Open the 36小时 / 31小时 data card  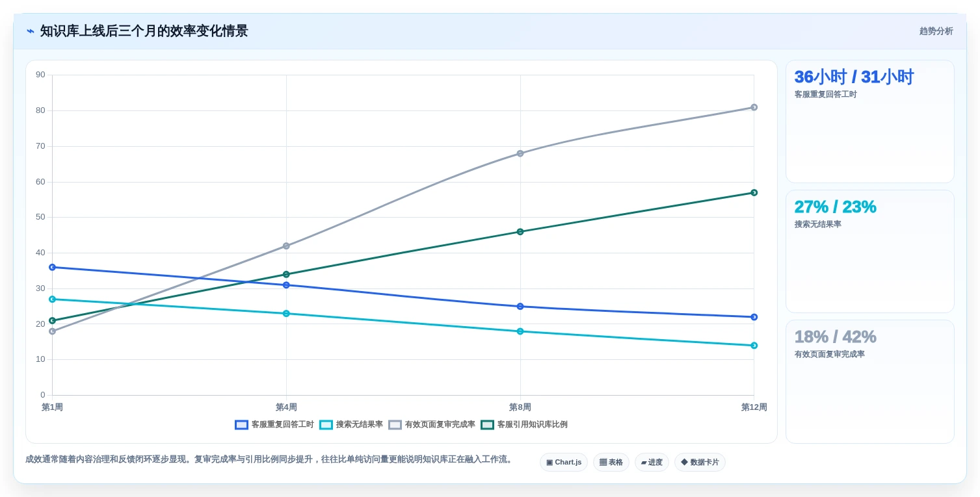[x=870, y=121]
